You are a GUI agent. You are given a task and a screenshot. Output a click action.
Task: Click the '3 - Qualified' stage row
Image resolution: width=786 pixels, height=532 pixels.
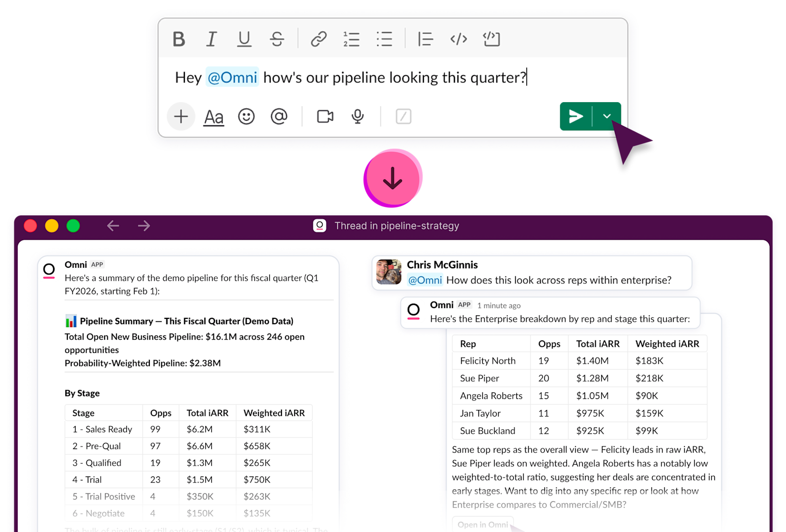tap(189, 463)
